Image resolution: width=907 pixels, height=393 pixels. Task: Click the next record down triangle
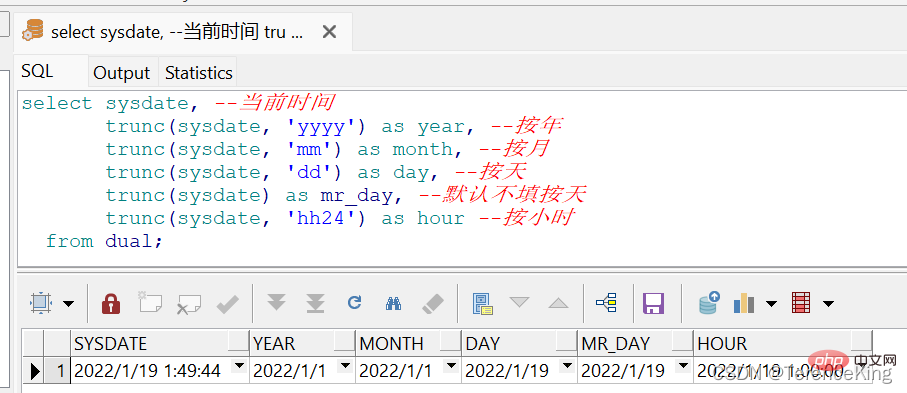[519, 302]
